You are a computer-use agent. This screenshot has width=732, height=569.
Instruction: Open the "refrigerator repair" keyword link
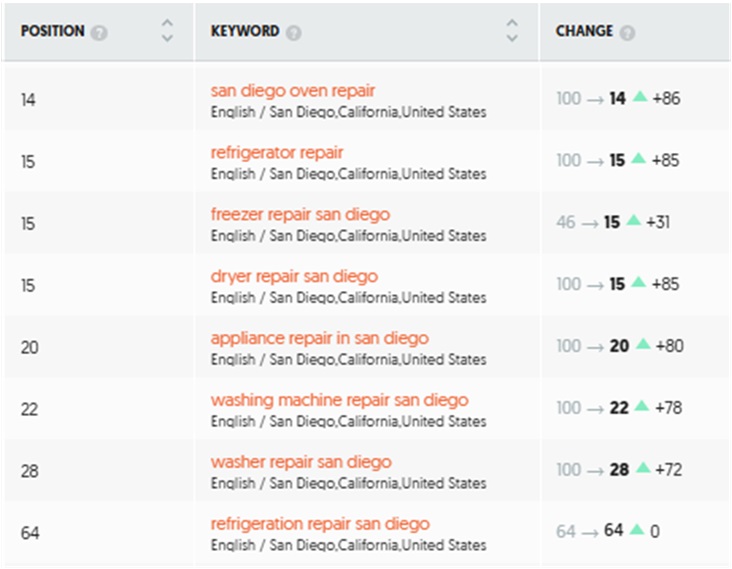point(277,153)
